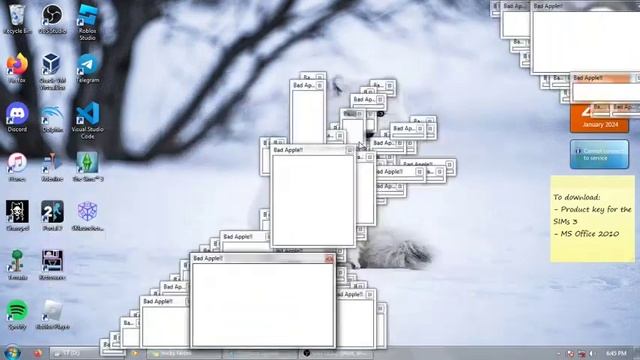Image resolution: width=640 pixels, height=360 pixels.
Task: Switch to the folder window on the taskbar
Action: click(184, 353)
